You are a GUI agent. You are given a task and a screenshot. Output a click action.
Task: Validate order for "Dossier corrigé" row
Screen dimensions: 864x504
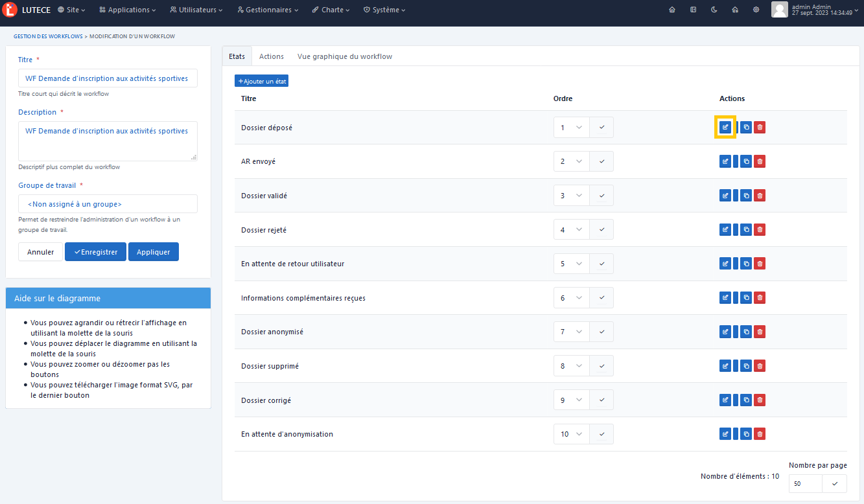point(601,400)
